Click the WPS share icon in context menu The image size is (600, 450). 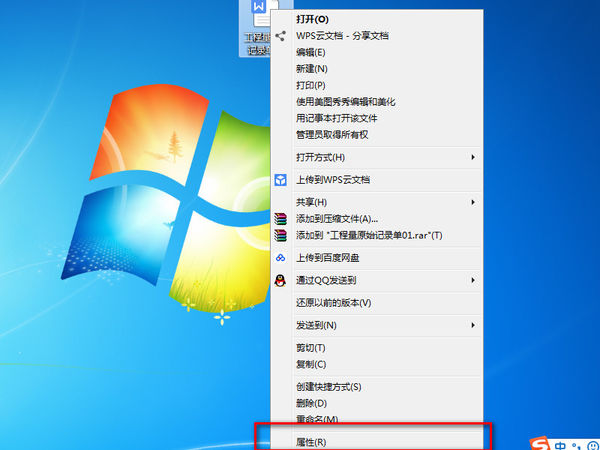(x=280, y=36)
